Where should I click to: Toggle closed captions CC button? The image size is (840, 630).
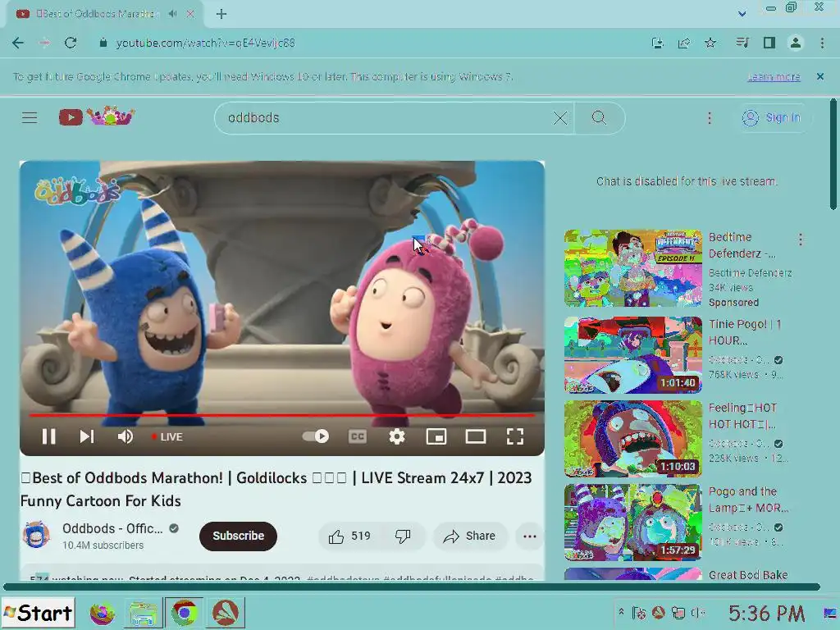pyautogui.click(x=358, y=436)
